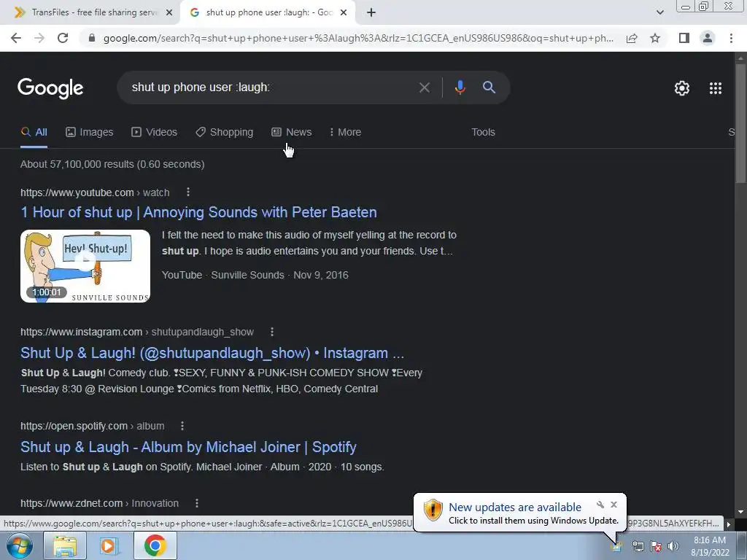Open the tray network icon
This screenshot has width=747, height=560.
(638, 546)
